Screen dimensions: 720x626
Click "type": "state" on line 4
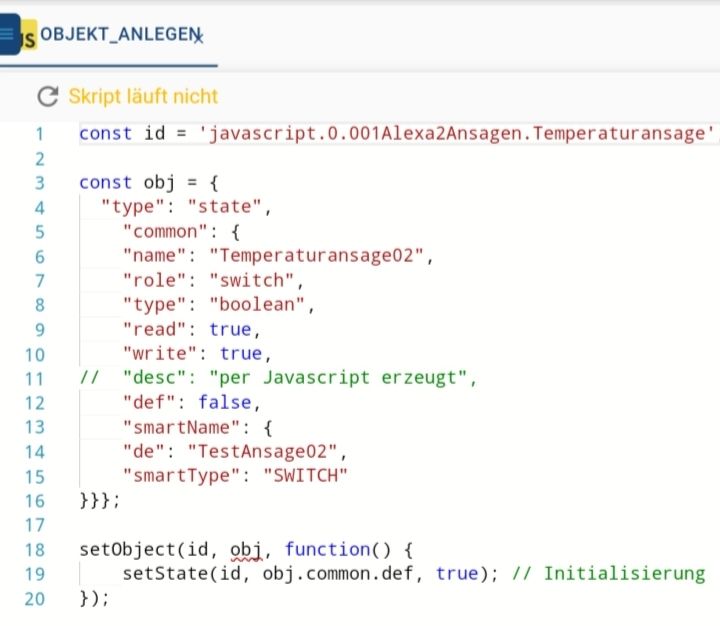pos(186,207)
